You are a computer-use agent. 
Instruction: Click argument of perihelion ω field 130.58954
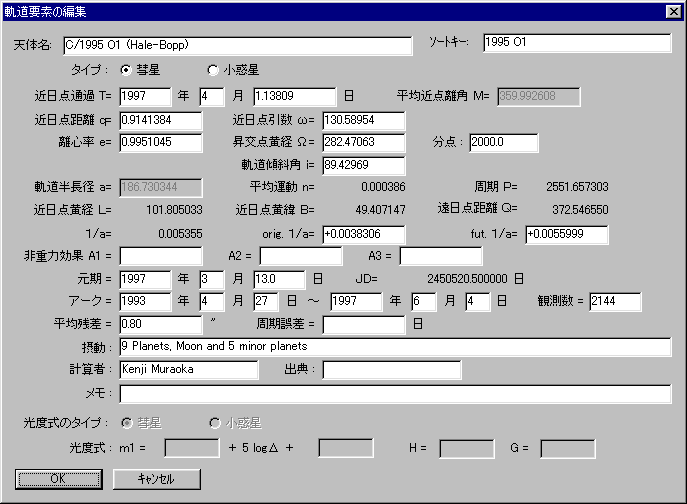(364, 121)
